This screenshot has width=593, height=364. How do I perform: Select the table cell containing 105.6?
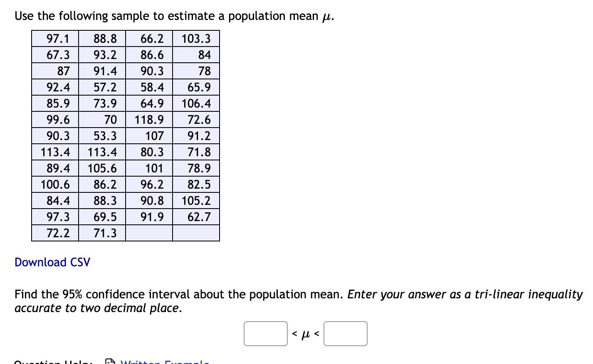tap(101, 168)
